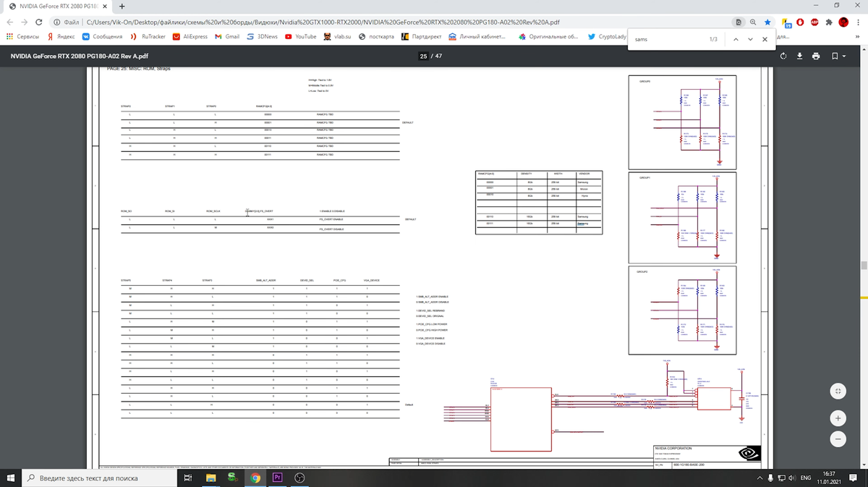
Task: Go to previous search match
Action: coord(736,39)
